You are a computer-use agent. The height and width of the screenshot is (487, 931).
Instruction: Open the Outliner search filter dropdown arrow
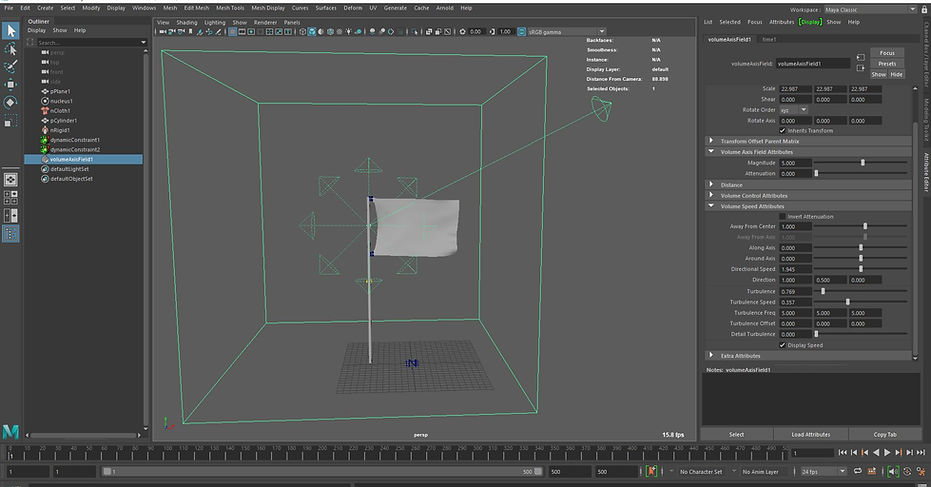pyautogui.click(x=143, y=43)
